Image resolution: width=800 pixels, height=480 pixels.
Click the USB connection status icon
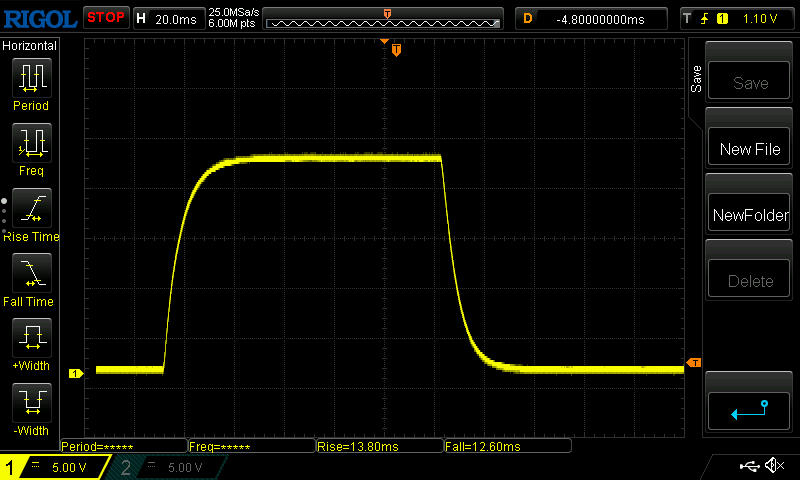coord(749,465)
